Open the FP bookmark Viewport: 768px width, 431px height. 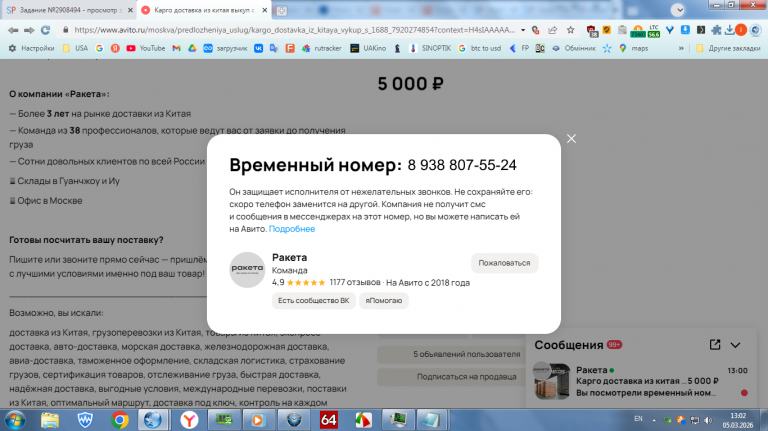coord(520,48)
